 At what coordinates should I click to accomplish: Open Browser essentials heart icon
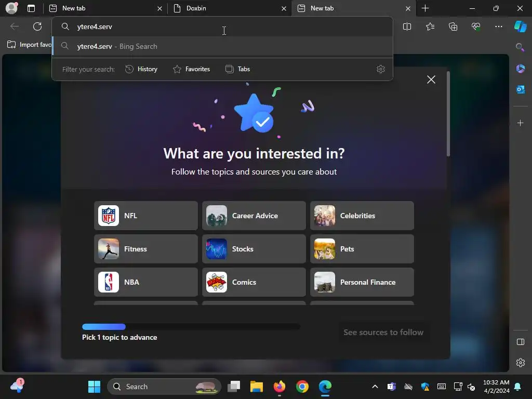click(476, 26)
